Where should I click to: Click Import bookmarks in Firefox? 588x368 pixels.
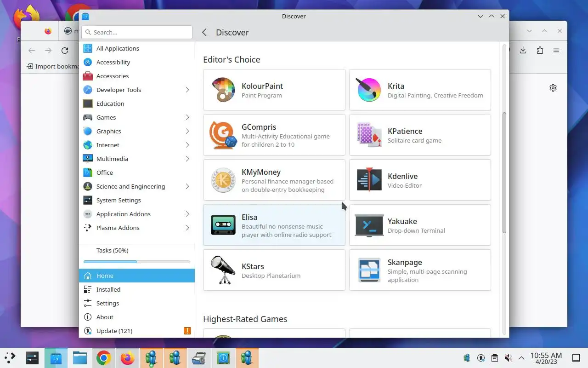53,66
